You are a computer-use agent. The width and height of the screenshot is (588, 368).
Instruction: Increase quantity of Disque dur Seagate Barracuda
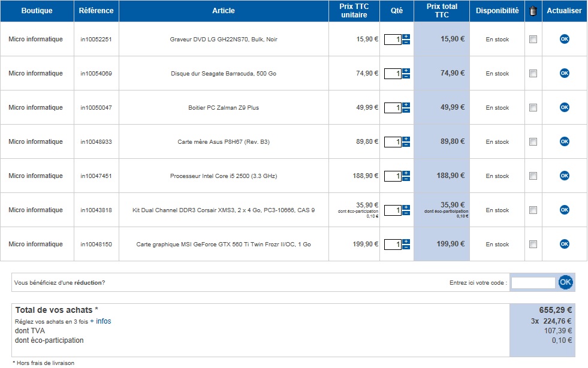pyautogui.click(x=406, y=70)
